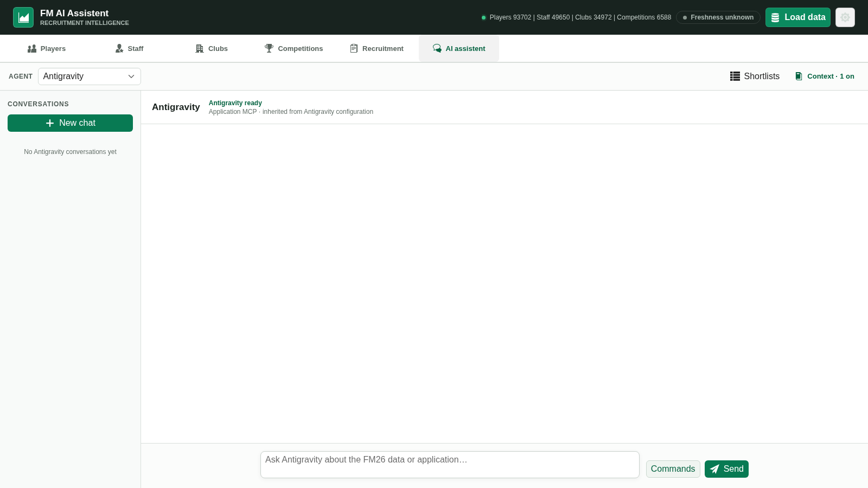The height and width of the screenshot is (488, 868).
Task: Click the No Antigravity conversations yet message
Action: pos(70,152)
